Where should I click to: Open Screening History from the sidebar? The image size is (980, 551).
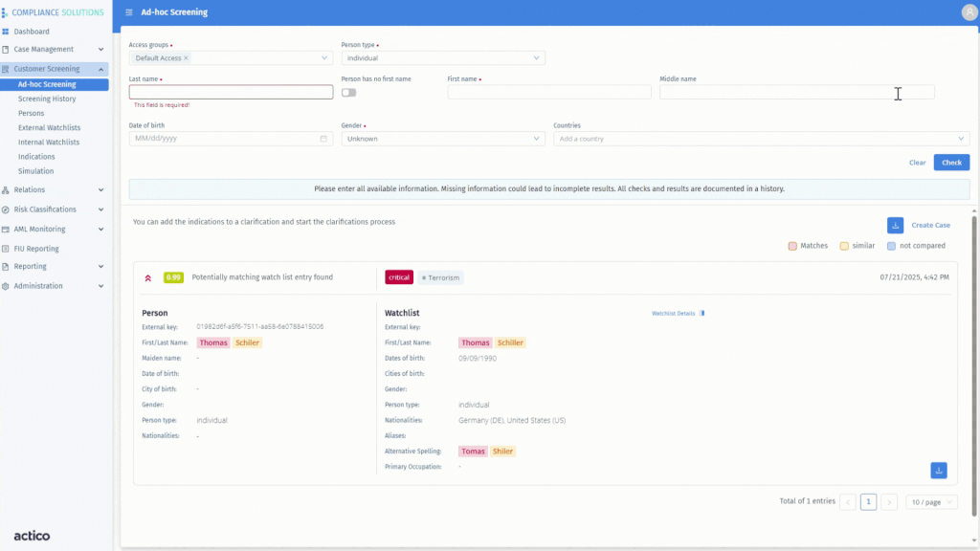pos(47,99)
